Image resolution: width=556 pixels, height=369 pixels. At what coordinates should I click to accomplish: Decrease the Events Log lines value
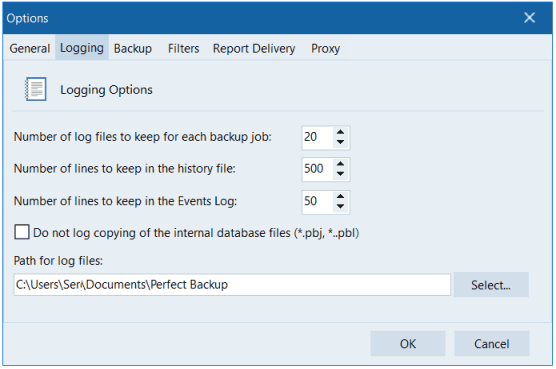[340, 207]
